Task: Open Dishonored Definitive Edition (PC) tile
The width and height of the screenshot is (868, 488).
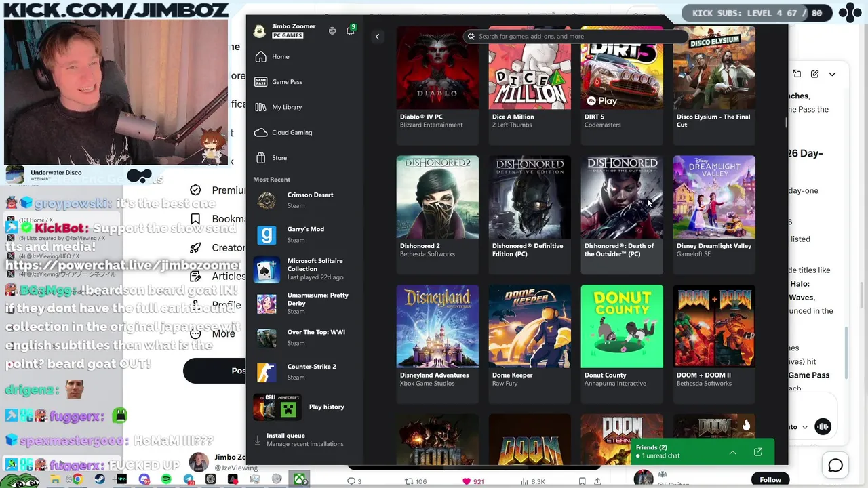Action: (x=530, y=215)
